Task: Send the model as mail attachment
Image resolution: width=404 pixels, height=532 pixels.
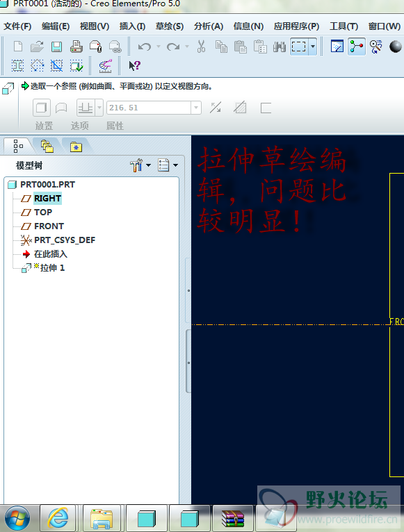Action: [x=96, y=46]
